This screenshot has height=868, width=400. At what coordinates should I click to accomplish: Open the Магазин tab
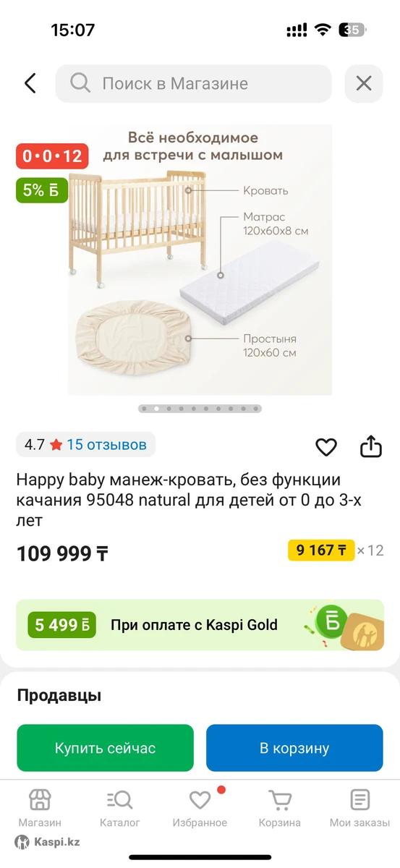40,808
